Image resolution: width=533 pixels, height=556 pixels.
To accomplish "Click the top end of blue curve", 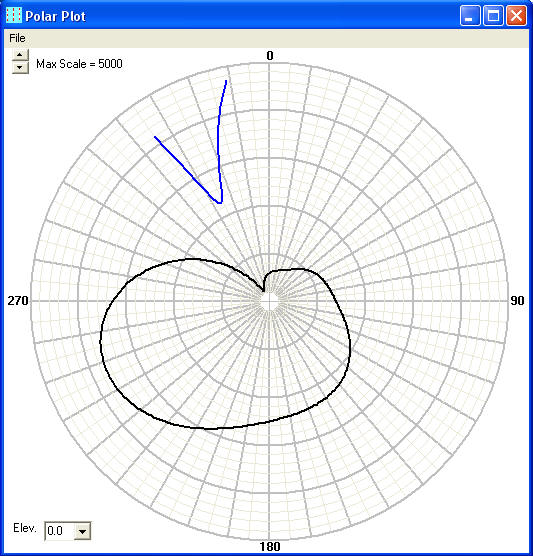I will [226, 81].
